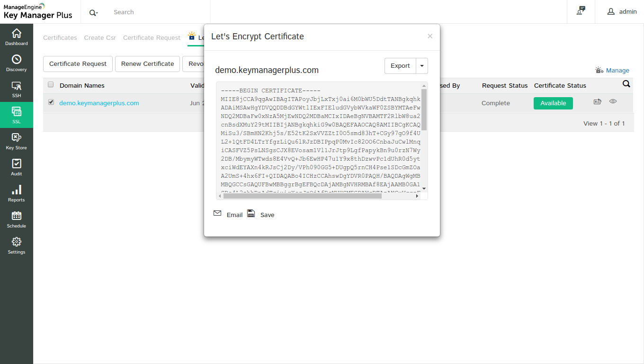Open the Settings gear in sidebar
The width and height of the screenshot is (644, 364).
(x=17, y=246)
